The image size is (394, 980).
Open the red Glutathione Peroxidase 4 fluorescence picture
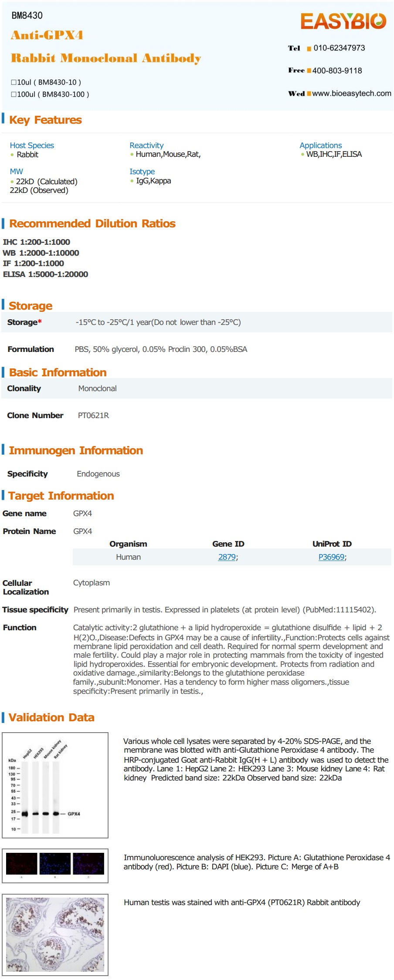coord(22,863)
